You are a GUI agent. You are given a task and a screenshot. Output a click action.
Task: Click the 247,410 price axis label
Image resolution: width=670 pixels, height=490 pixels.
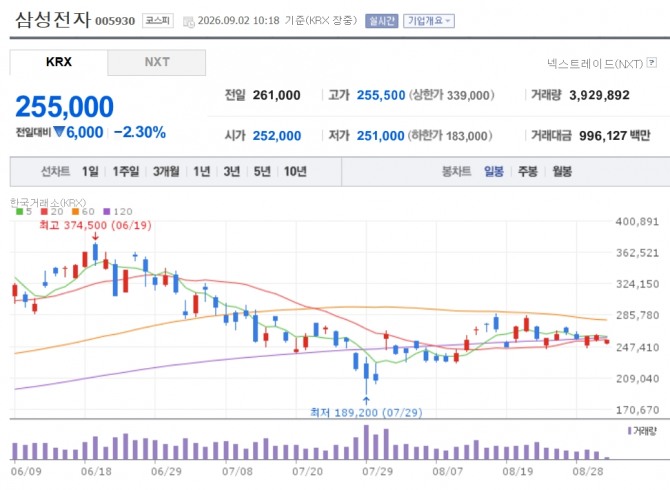(x=637, y=347)
